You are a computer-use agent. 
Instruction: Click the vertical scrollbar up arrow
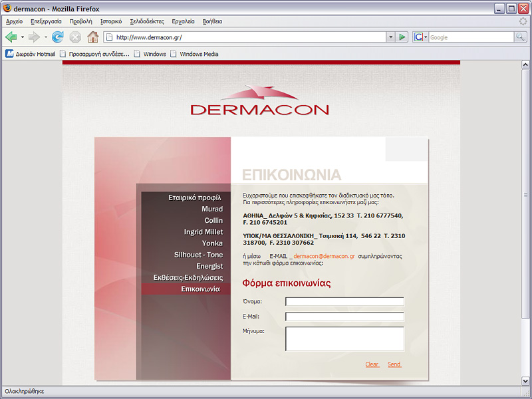click(525, 65)
